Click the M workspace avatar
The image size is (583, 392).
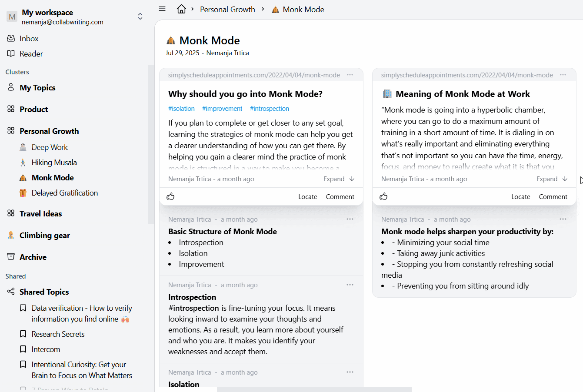(x=12, y=17)
